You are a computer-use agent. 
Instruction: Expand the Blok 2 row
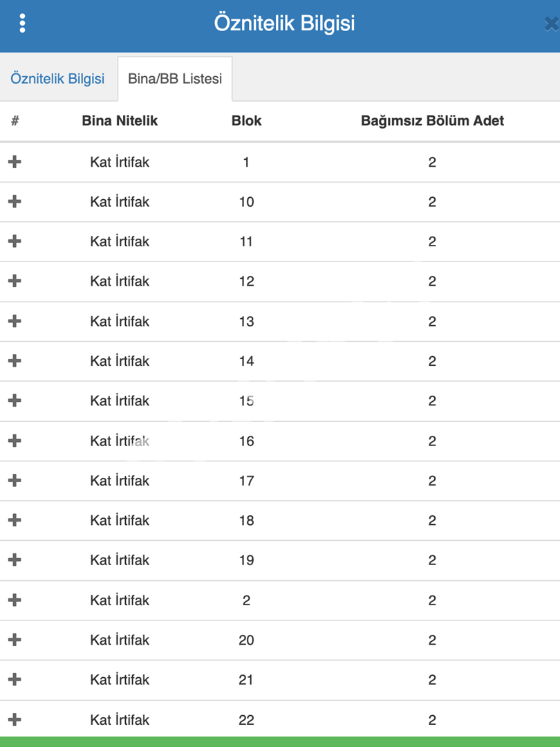point(15,600)
